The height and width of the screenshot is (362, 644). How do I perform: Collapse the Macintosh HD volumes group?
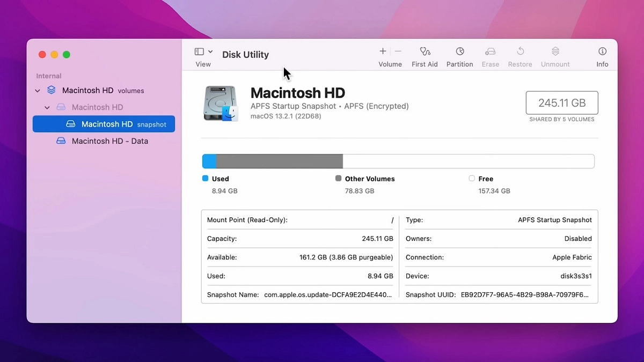coord(37,91)
